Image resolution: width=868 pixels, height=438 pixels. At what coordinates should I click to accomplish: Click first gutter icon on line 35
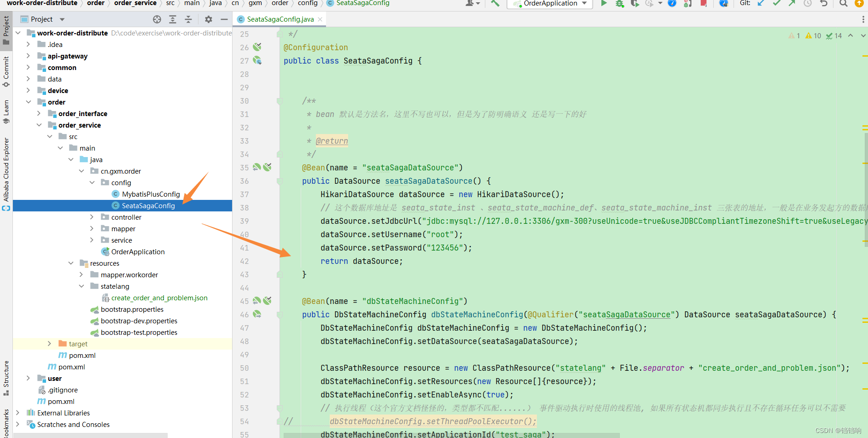pyautogui.click(x=257, y=167)
